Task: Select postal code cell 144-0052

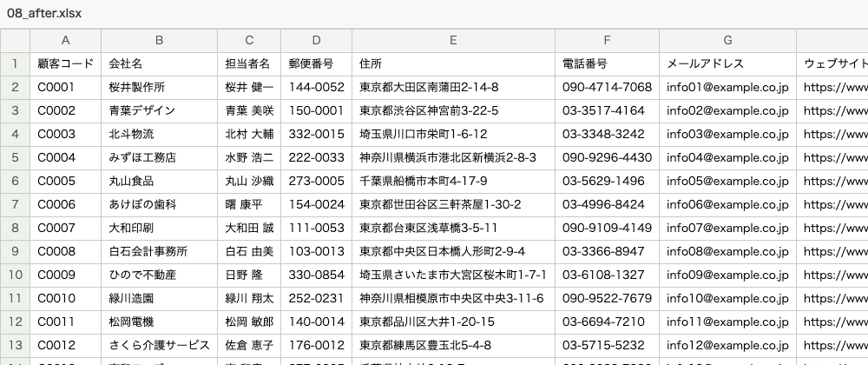Action: pyautogui.click(x=316, y=88)
